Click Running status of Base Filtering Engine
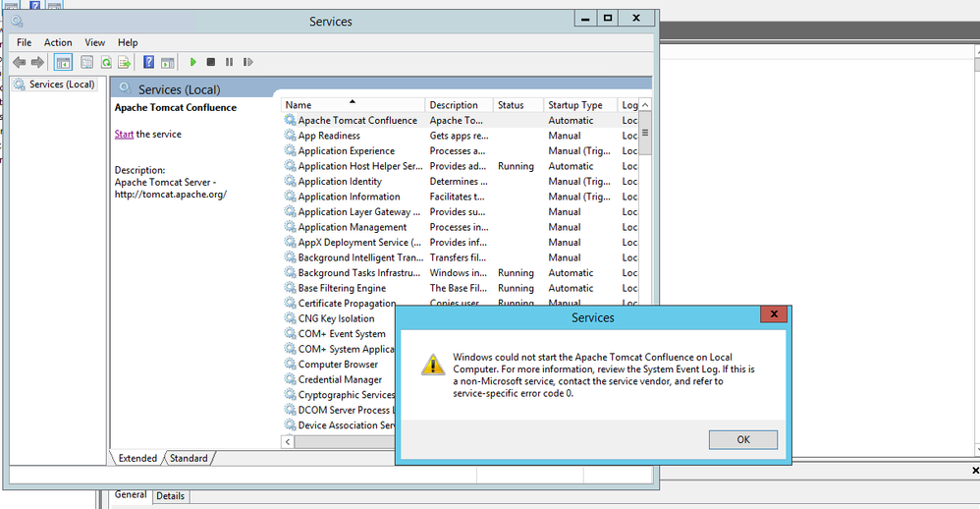The width and height of the screenshot is (980, 509). [x=516, y=288]
